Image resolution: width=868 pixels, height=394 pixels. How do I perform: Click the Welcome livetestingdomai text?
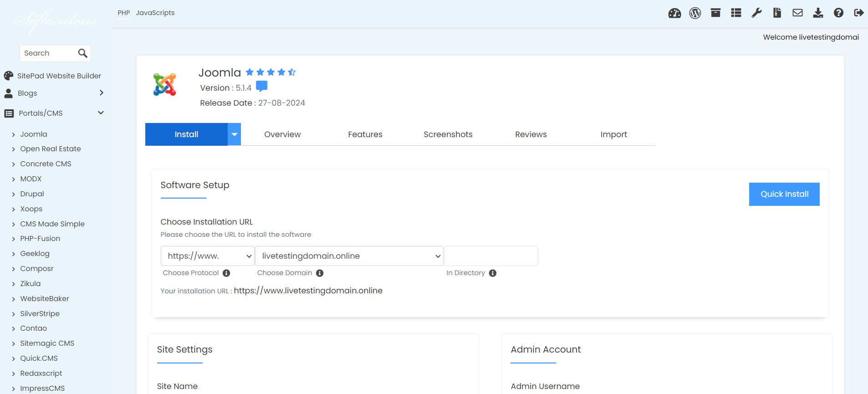tap(811, 37)
